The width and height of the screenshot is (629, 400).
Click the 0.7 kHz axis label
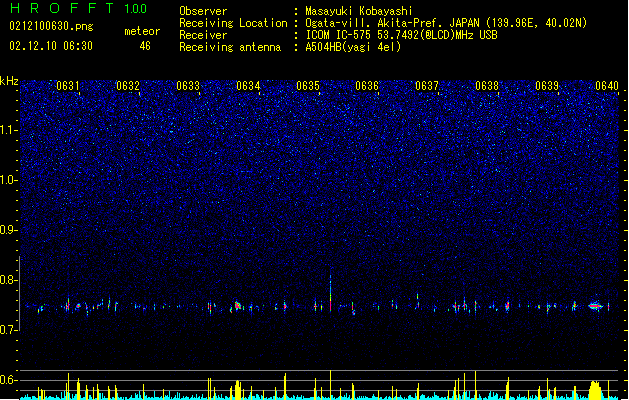9,330
